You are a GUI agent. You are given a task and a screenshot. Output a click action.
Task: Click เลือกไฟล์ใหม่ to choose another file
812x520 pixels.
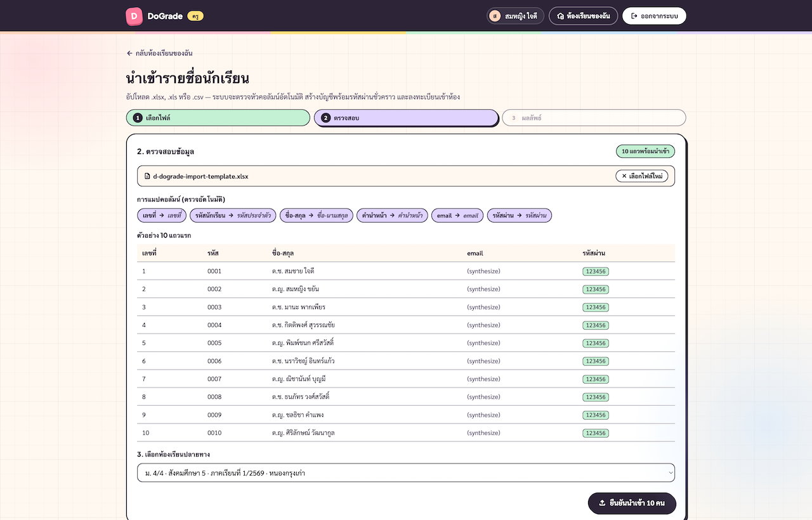[641, 176]
